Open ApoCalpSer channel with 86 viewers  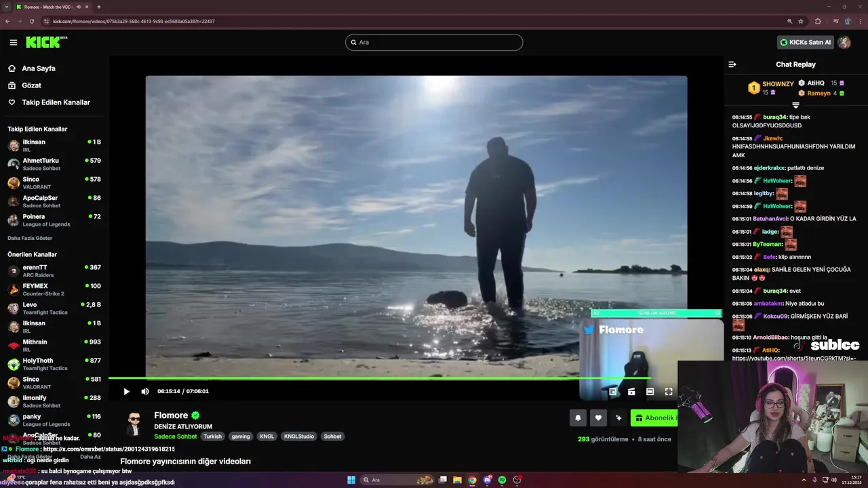pyautogui.click(x=54, y=201)
